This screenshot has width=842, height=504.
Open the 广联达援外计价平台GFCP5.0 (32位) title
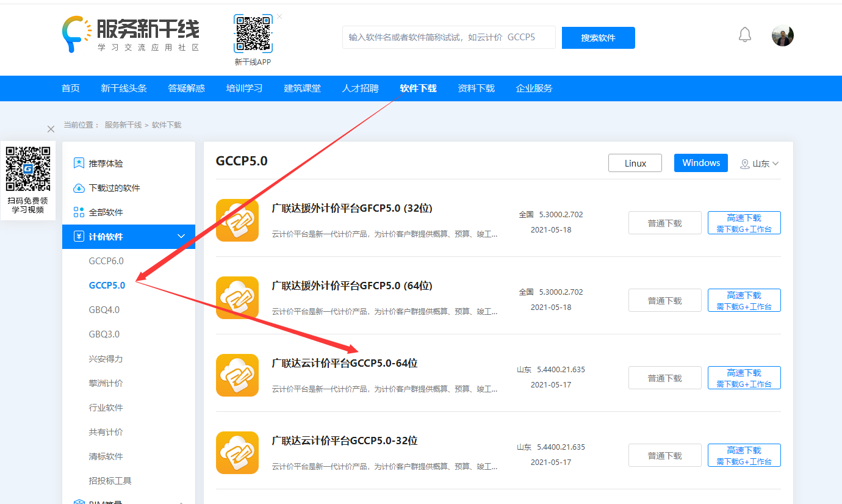352,208
